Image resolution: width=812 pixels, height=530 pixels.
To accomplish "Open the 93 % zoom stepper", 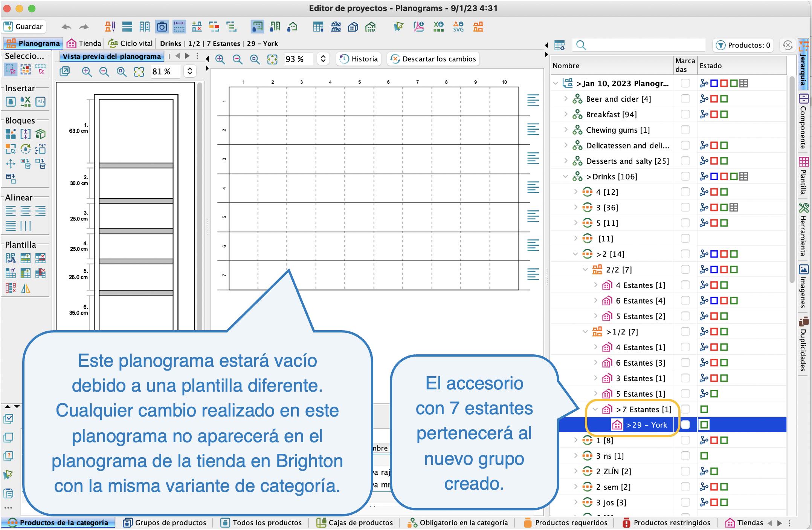I will click(x=323, y=59).
